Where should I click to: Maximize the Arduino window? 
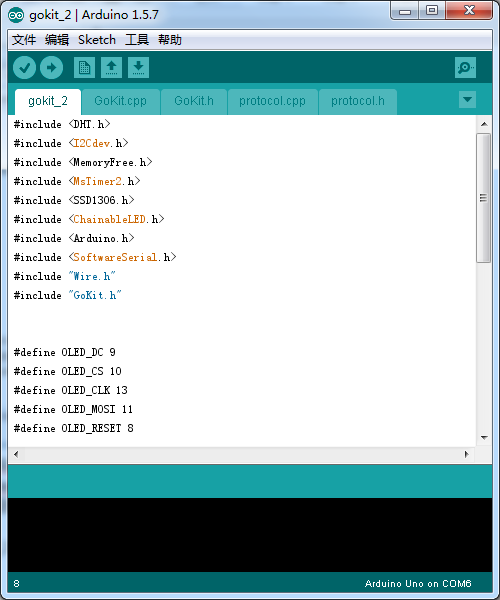pos(432,10)
